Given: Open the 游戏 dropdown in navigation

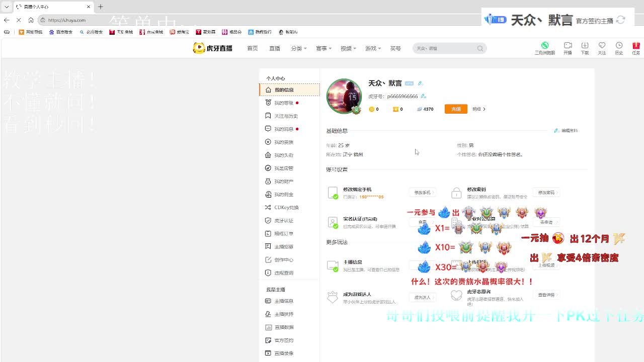Looking at the screenshot, I should 372,49.
